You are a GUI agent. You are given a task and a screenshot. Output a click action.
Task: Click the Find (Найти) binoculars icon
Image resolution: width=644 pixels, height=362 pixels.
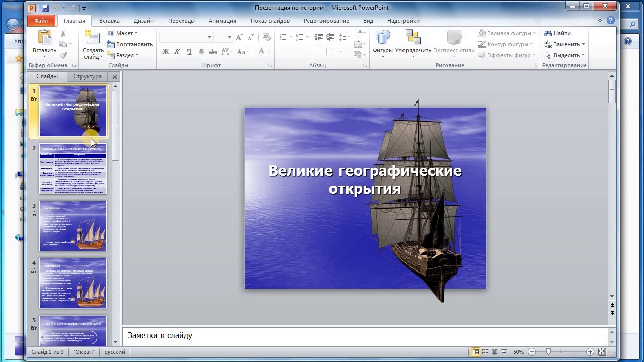tap(548, 33)
